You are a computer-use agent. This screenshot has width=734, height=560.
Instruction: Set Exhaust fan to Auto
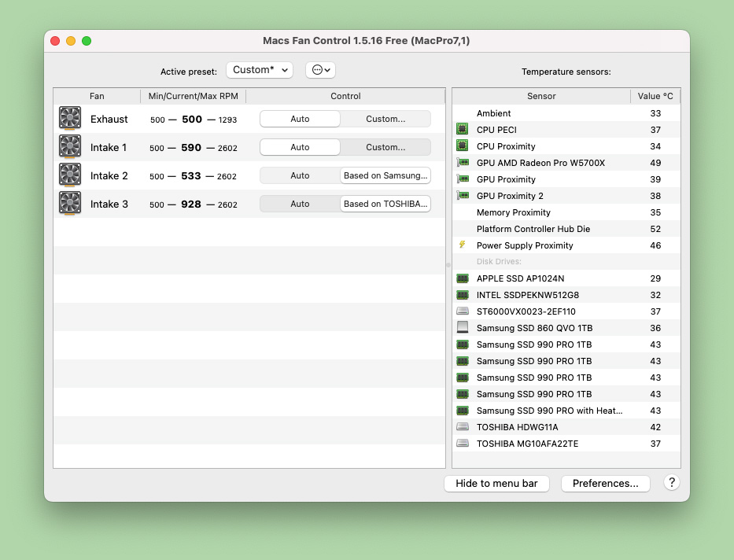(300, 119)
